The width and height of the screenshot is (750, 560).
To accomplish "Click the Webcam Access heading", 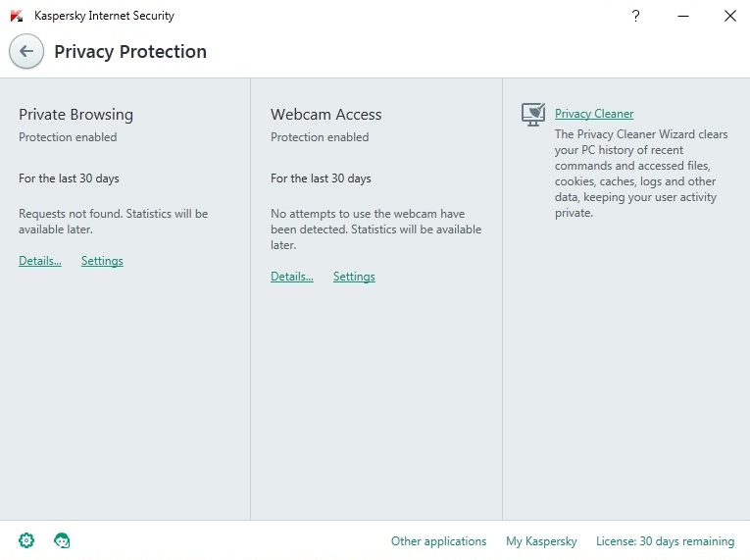I will pyautogui.click(x=326, y=115).
